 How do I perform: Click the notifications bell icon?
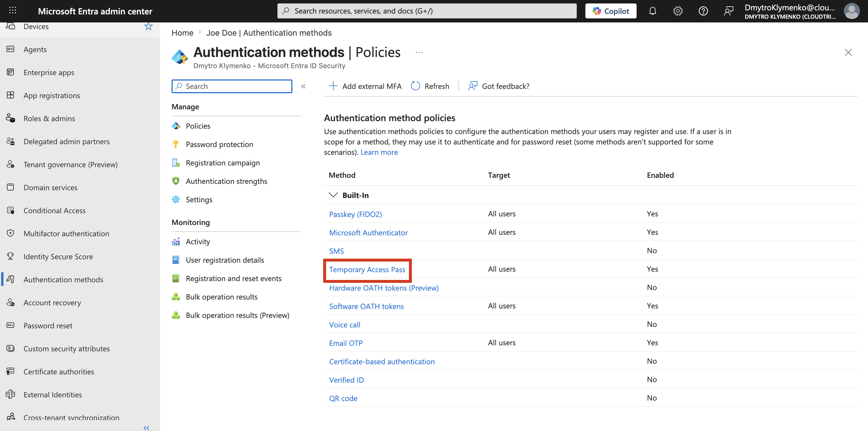652,11
